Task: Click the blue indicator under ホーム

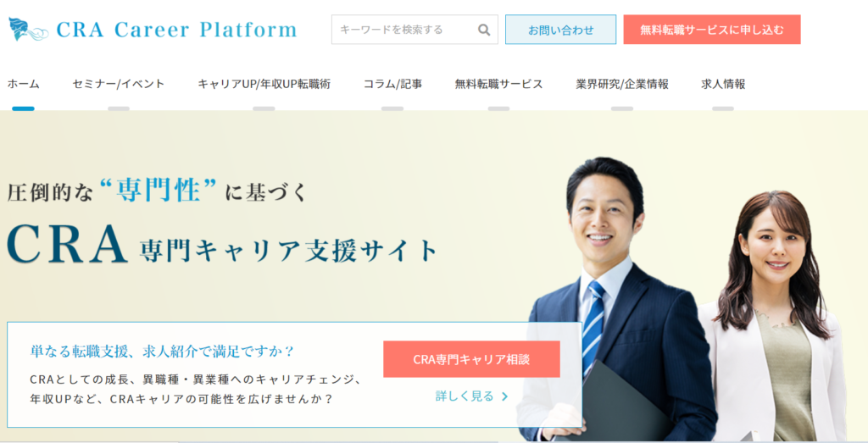Action: click(23, 108)
